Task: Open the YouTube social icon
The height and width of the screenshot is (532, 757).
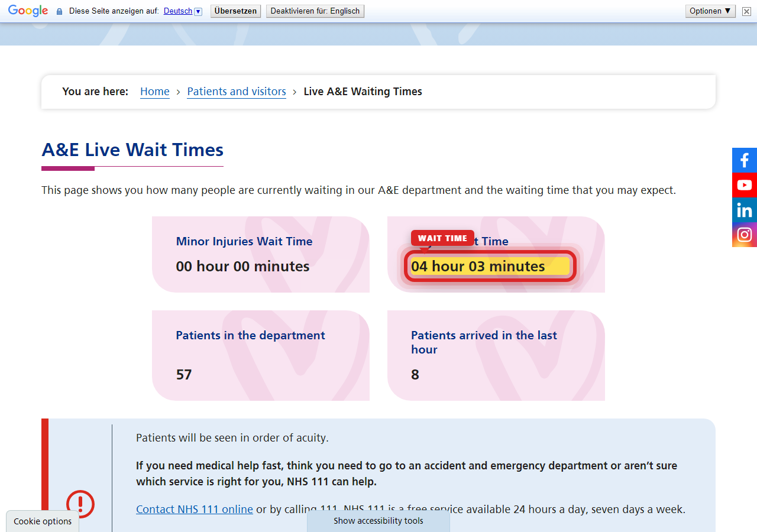Action: click(x=745, y=185)
